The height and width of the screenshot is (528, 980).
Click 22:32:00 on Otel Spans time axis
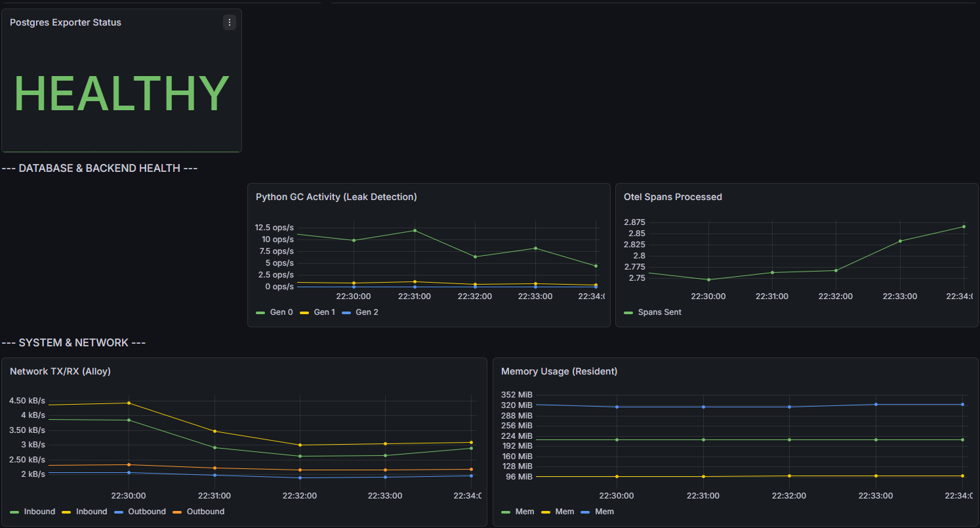[836, 296]
